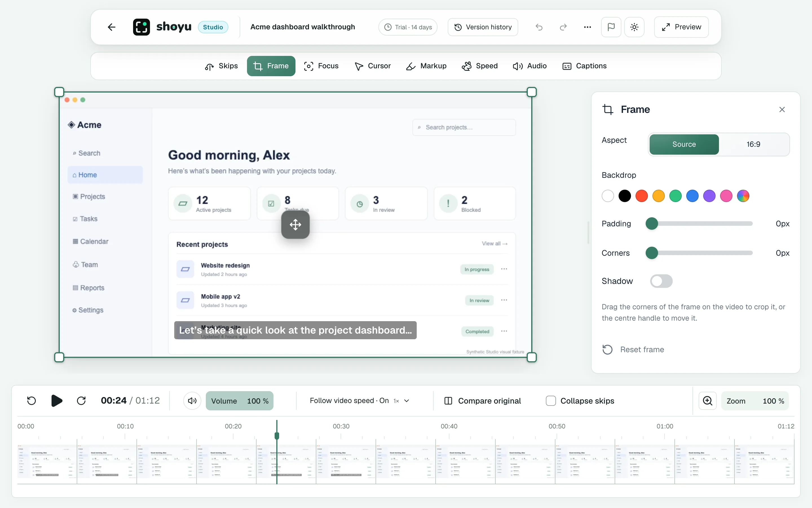Click the shoyu logo icon

(141, 27)
